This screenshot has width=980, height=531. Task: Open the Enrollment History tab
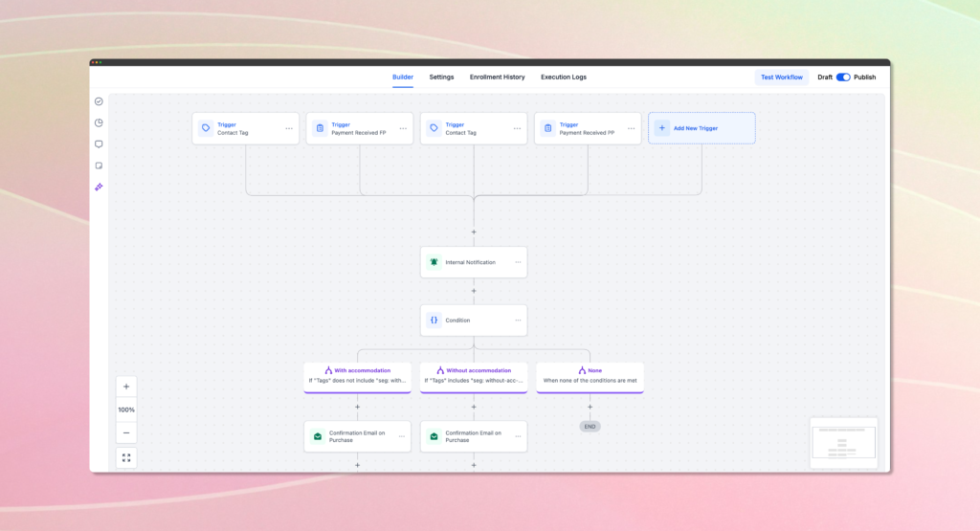tap(497, 77)
